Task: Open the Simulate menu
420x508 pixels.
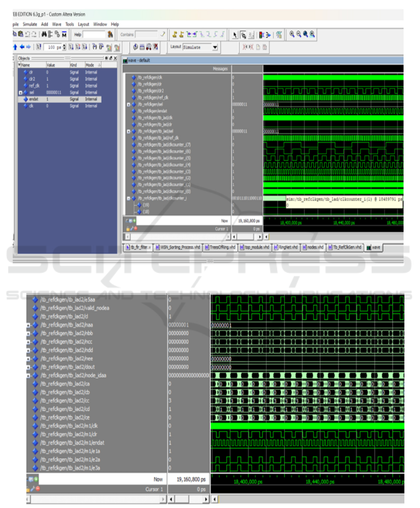Action: click(30, 24)
